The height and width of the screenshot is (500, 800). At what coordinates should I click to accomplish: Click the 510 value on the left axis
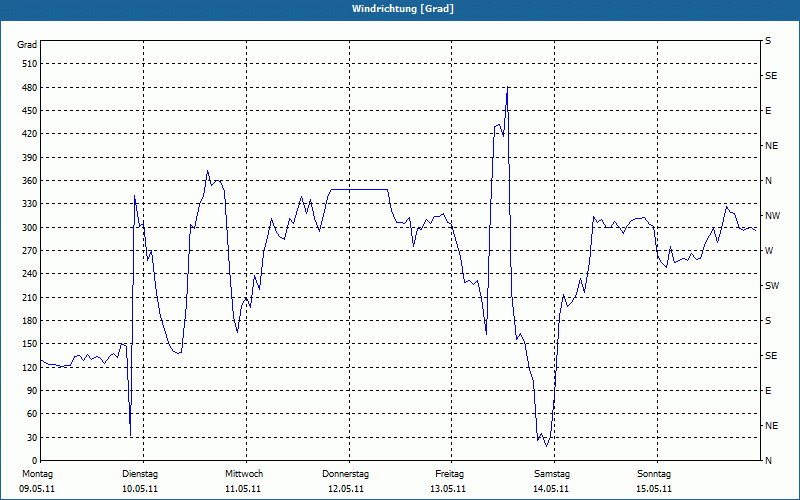pos(30,64)
